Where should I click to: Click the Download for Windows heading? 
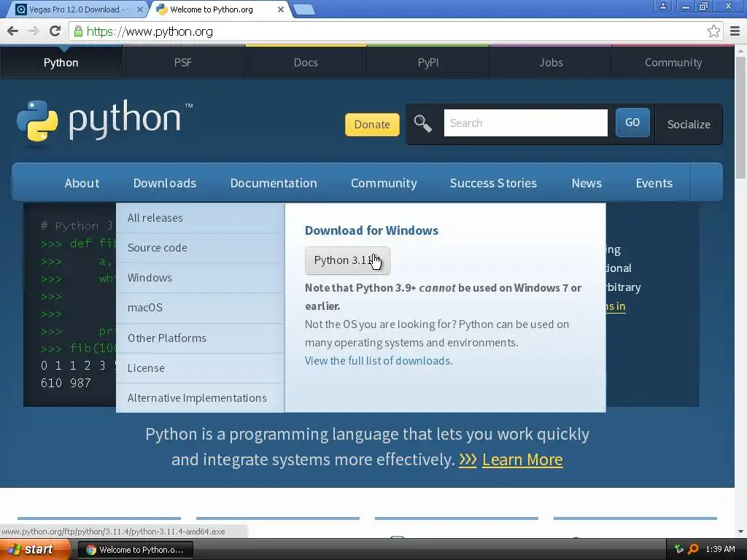pos(371,230)
